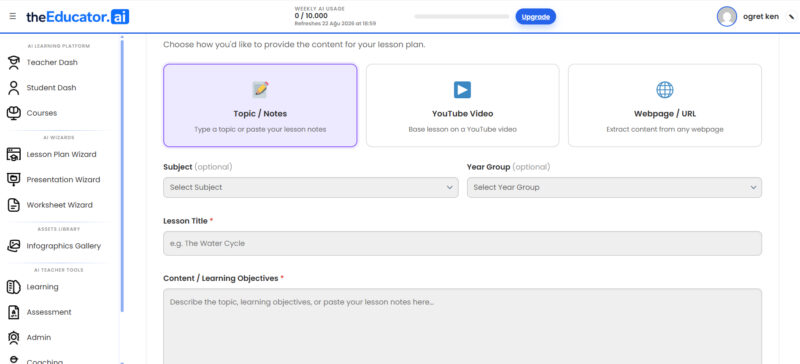
Task: Click the globe icon on Webpage card
Action: [x=664, y=90]
